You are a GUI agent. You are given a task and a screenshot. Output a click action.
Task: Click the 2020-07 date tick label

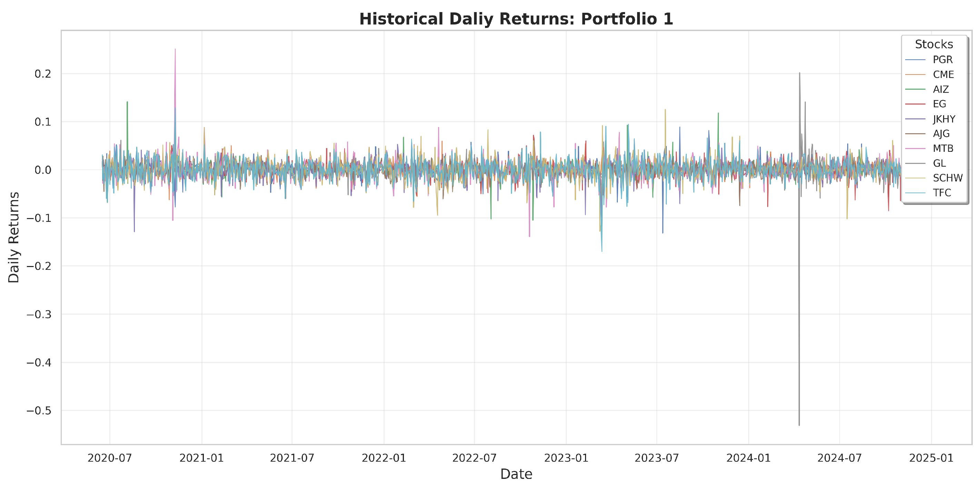(110, 458)
